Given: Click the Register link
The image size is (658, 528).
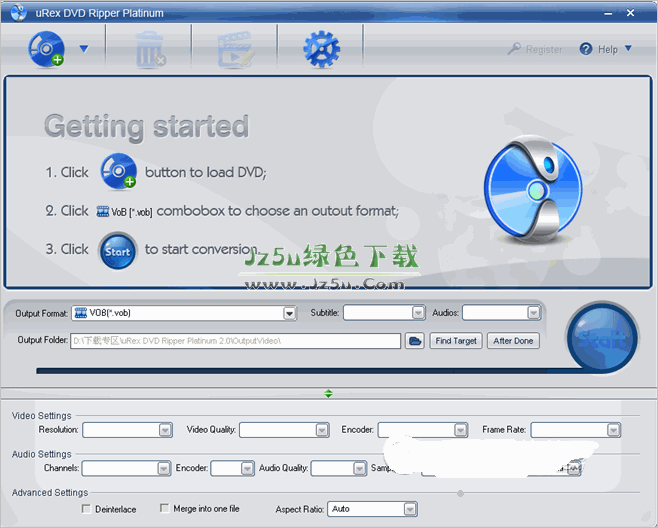Looking at the screenshot, I should [x=544, y=50].
